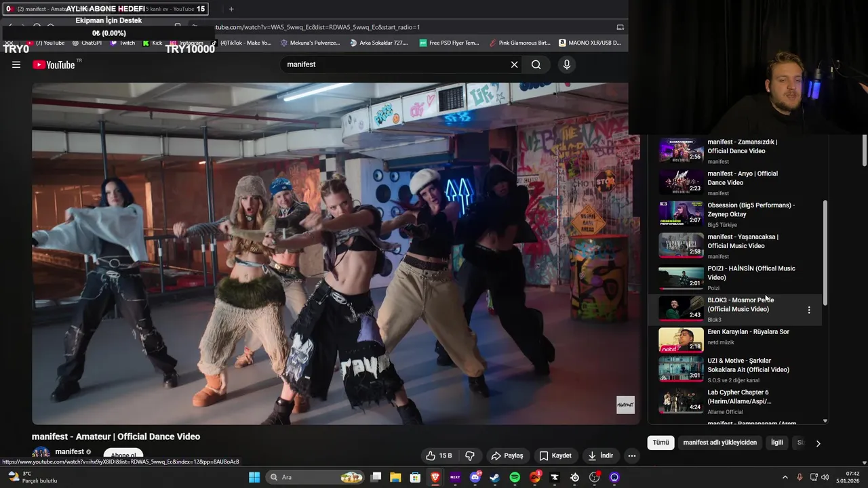Open the manifest channel avatar
Image resolution: width=868 pixels, height=488 pixels.
[41, 453]
